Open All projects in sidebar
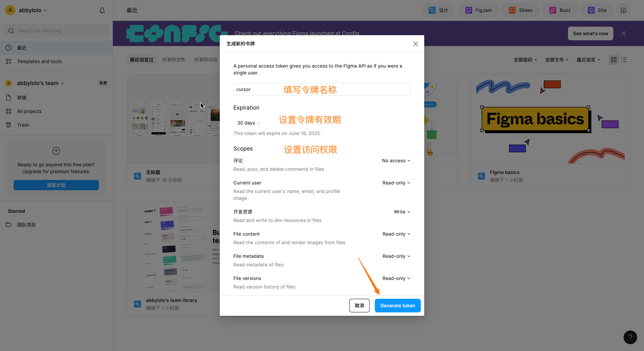This screenshot has width=644, height=351. (x=56, y=111)
